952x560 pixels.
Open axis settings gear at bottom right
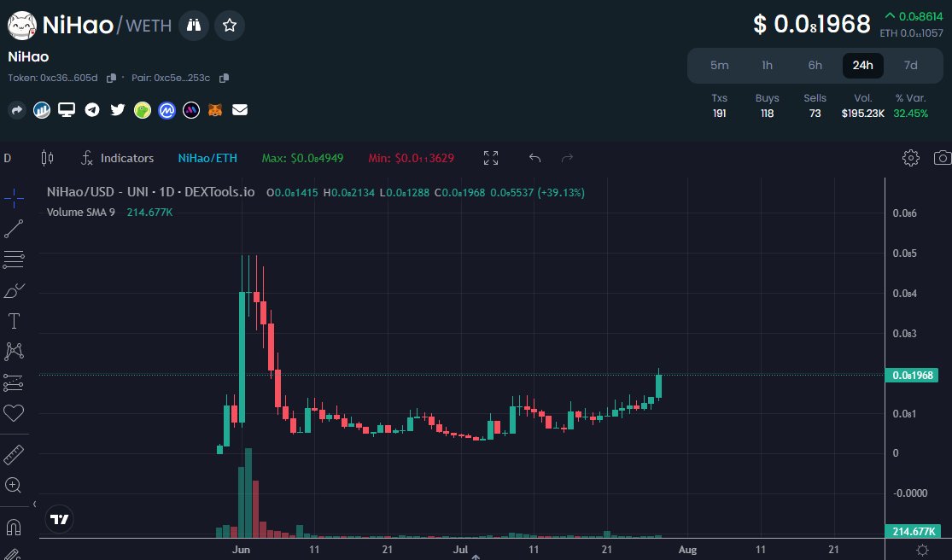coord(923,550)
